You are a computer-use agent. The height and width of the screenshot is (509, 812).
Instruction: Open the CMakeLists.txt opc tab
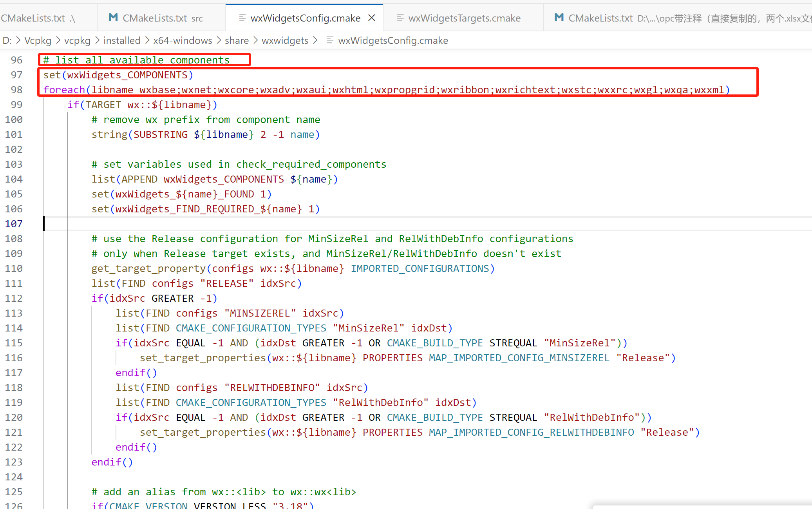[678, 18]
